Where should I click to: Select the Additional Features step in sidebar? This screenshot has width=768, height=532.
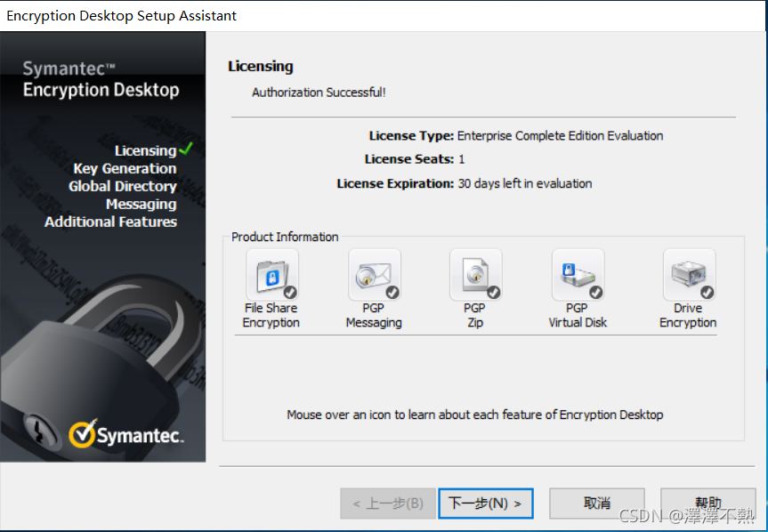(110, 222)
